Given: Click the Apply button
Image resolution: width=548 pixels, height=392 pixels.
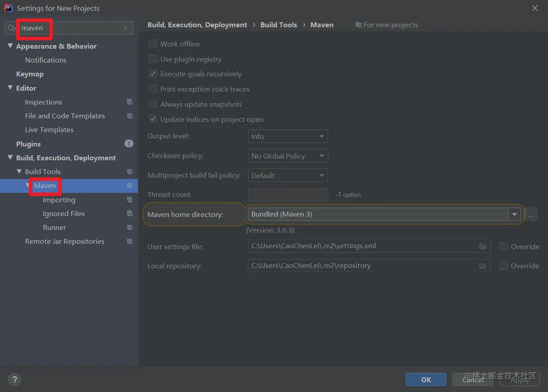Looking at the screenshot, I should click(520, 379).
